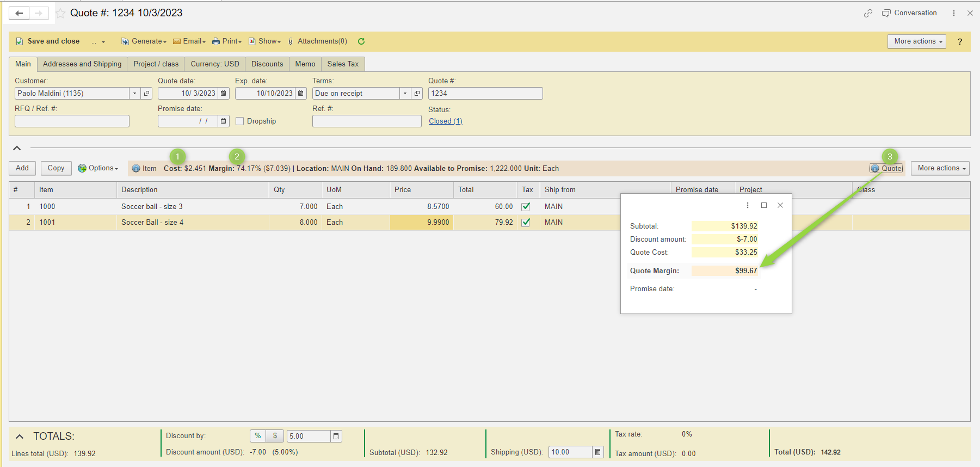Collapse the header section chevron
This screenshot has width=980, height=467.
point(17,148)
